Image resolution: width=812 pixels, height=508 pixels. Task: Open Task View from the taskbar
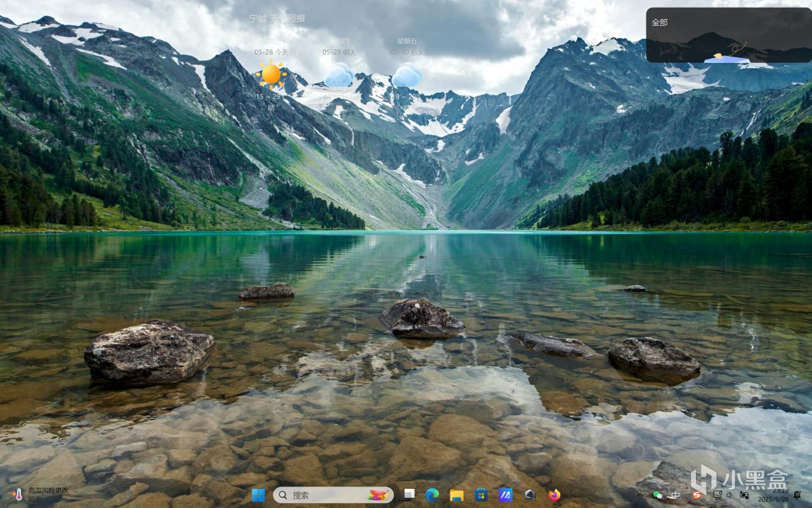409,495
